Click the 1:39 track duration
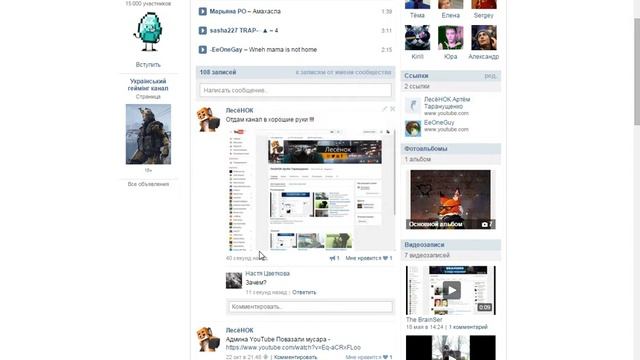 pos(387,11)
